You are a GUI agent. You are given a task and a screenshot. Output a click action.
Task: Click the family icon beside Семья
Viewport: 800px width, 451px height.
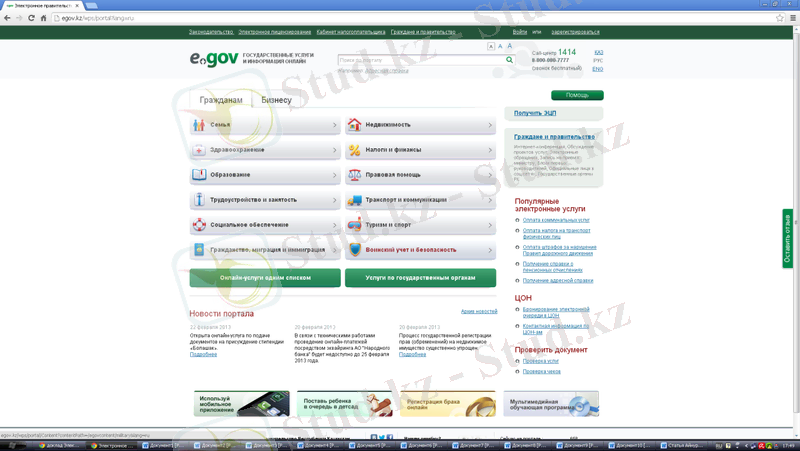(x=199, y=124)
